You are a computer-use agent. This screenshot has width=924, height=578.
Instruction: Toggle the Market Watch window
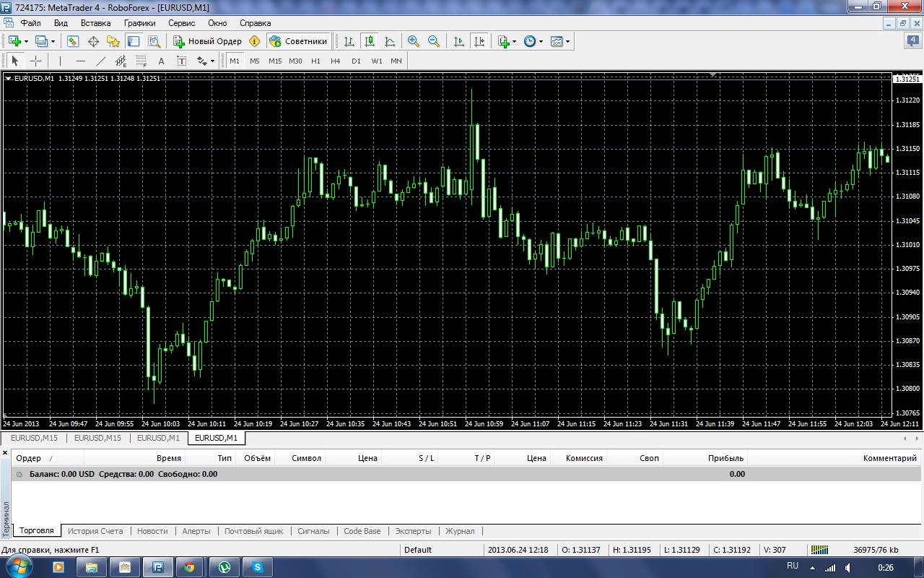pos(73,41)
